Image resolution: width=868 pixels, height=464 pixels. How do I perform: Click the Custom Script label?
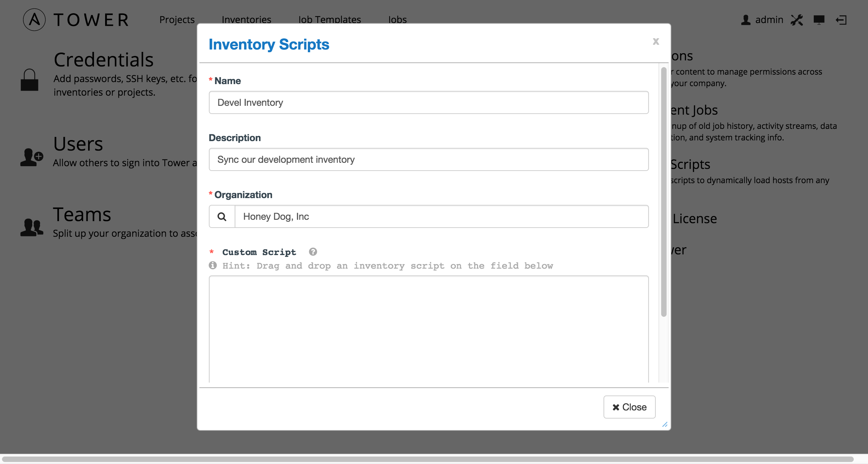(x=259, y=252)
